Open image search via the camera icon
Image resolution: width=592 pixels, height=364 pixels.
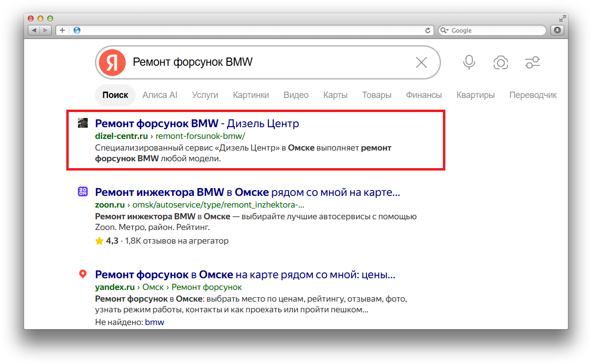coord(501,62)
